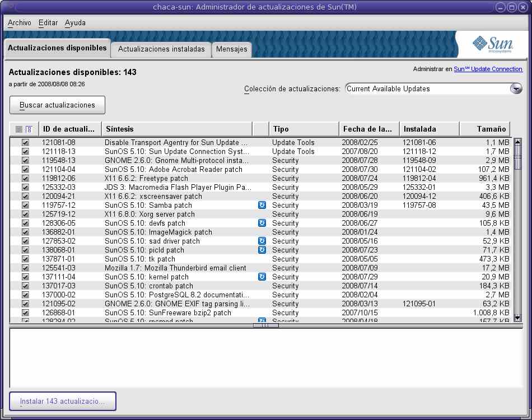Click installed version 121104-02
This screenshot has height=420, width=532.
click(419, 169)
